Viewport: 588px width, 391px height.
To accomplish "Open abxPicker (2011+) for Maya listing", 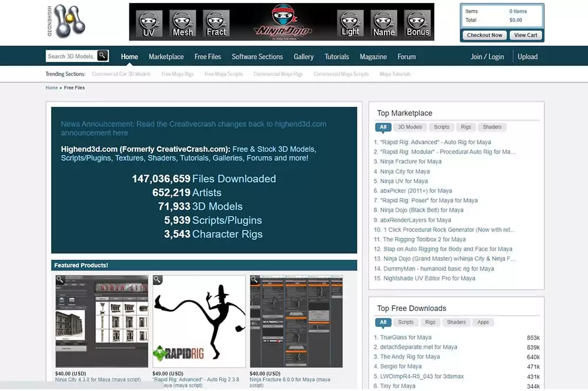I will (416, 191).
